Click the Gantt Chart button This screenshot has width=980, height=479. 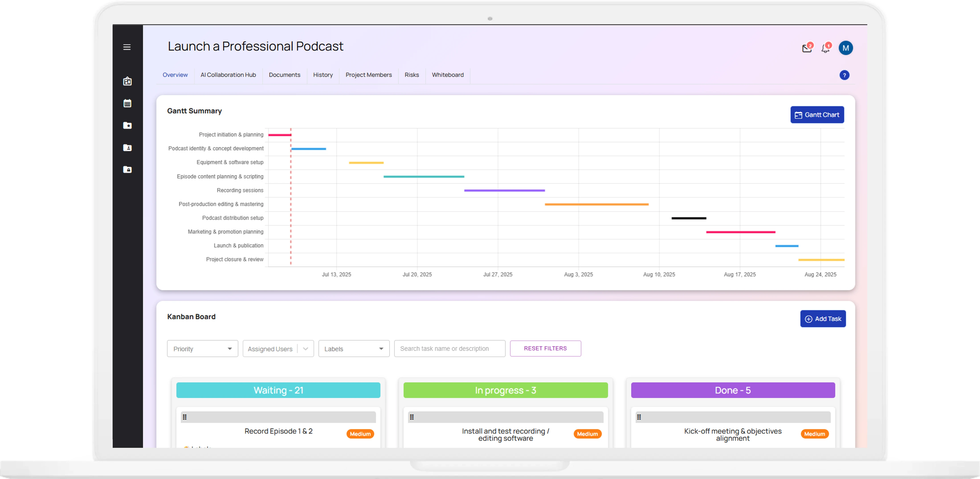tap(817, 115)
